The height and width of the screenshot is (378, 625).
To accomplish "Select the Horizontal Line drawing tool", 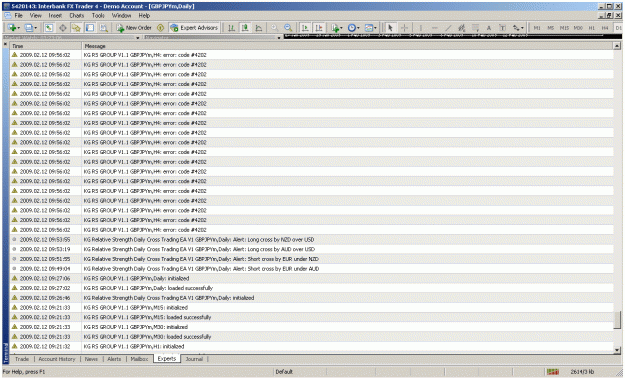I will pos(434,28).
